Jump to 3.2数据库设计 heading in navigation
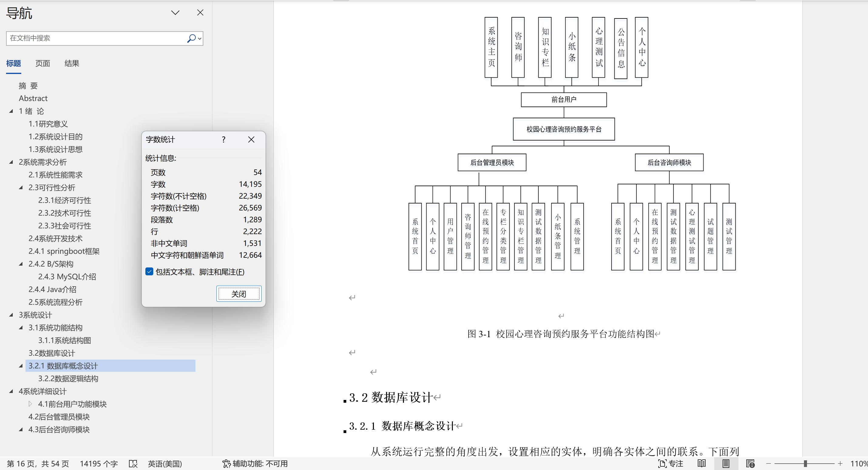 pyautogui.click(x=52, y=353)
